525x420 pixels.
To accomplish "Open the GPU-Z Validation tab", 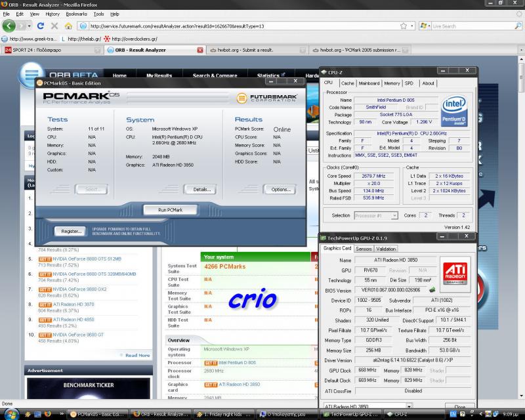I will [x=386, y=249].
